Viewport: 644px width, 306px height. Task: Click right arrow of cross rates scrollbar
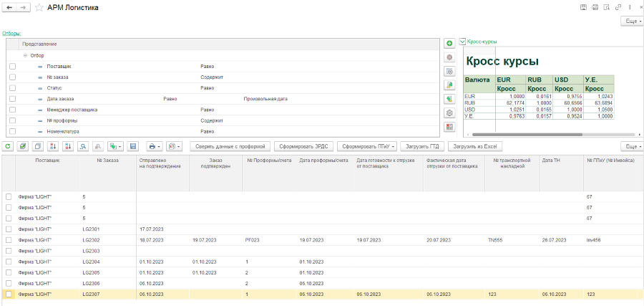click(x=640, y=135)
